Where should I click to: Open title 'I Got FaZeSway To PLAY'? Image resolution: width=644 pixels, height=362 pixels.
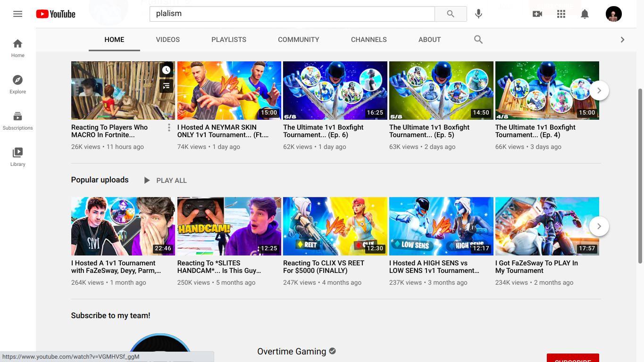point(536,267)
